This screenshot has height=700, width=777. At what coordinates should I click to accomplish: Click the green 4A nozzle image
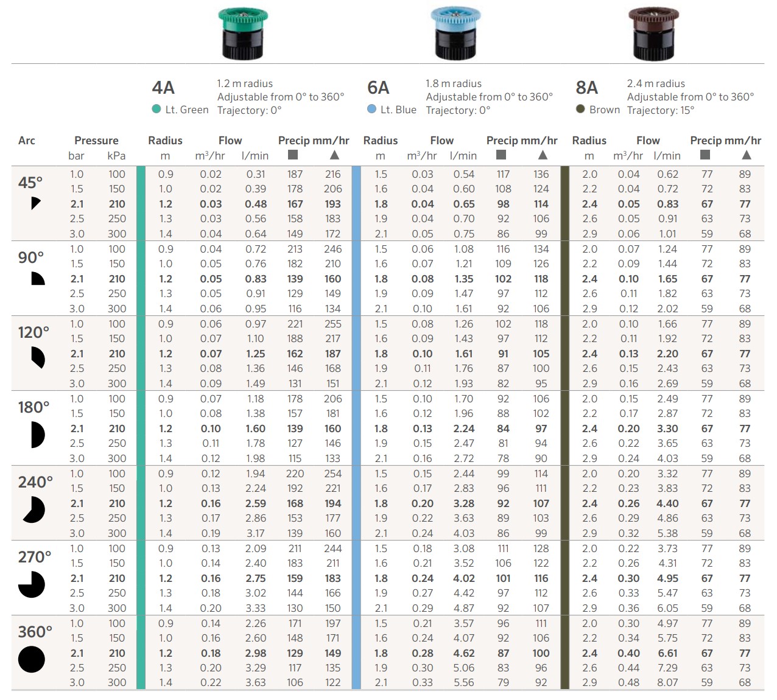point(242,33)
